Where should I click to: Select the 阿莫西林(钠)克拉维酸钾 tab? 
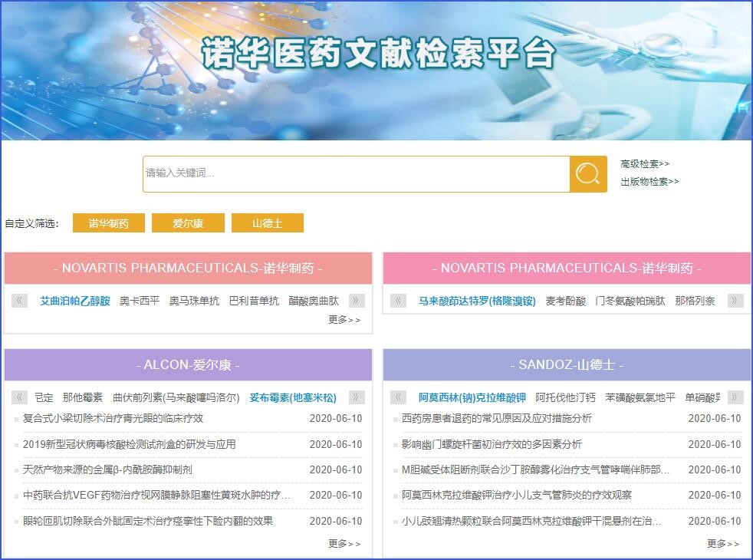click(x=472, y=397)
